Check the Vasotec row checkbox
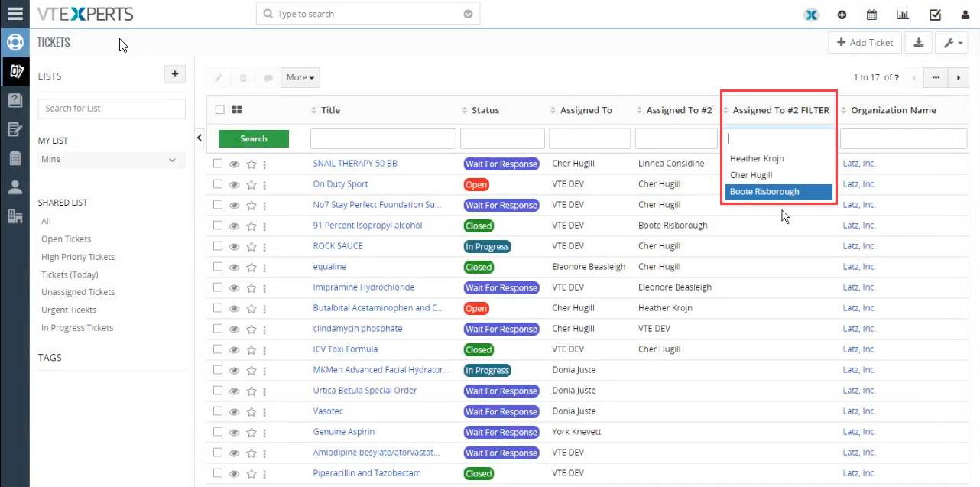The width and height of the screenshot is (980, 487). 218,411
